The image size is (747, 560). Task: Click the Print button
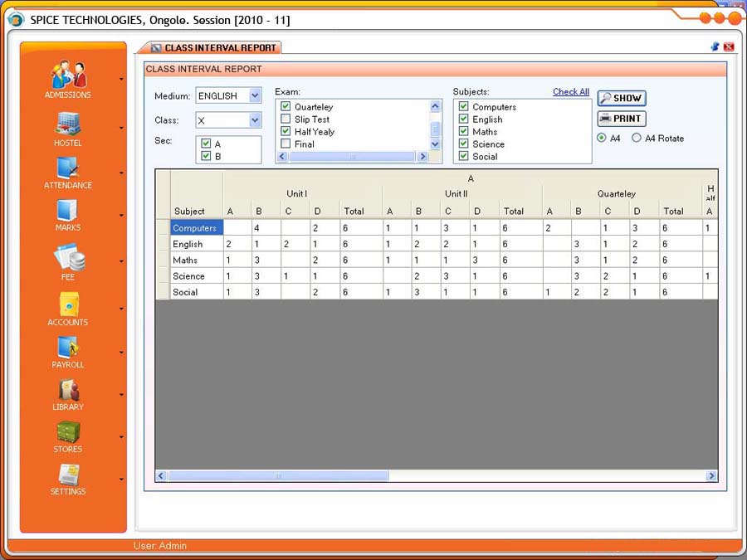tap(621, 119)
